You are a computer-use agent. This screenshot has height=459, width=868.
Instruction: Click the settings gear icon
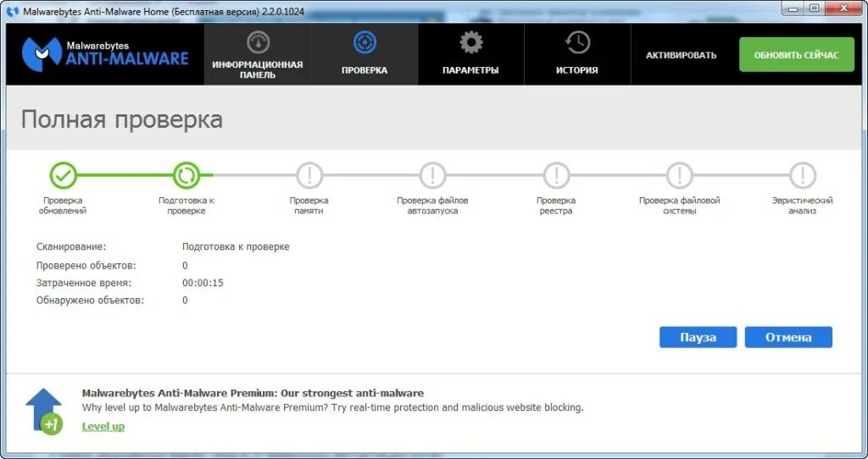pos(471,42)
